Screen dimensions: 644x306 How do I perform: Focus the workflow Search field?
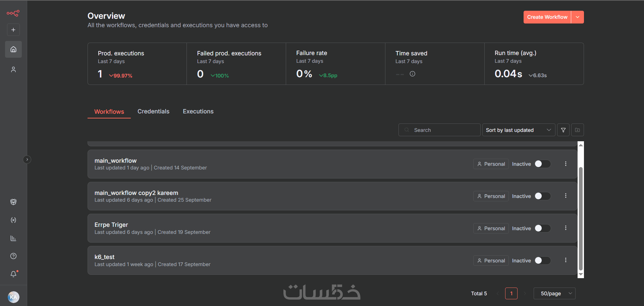click(439, 130)
